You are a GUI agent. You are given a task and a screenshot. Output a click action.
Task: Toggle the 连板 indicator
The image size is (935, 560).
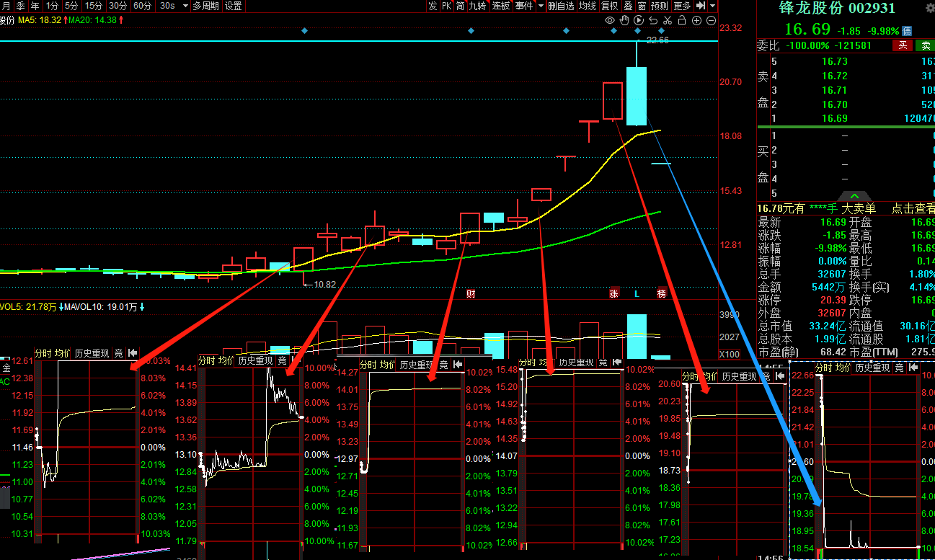pos(501,6)
